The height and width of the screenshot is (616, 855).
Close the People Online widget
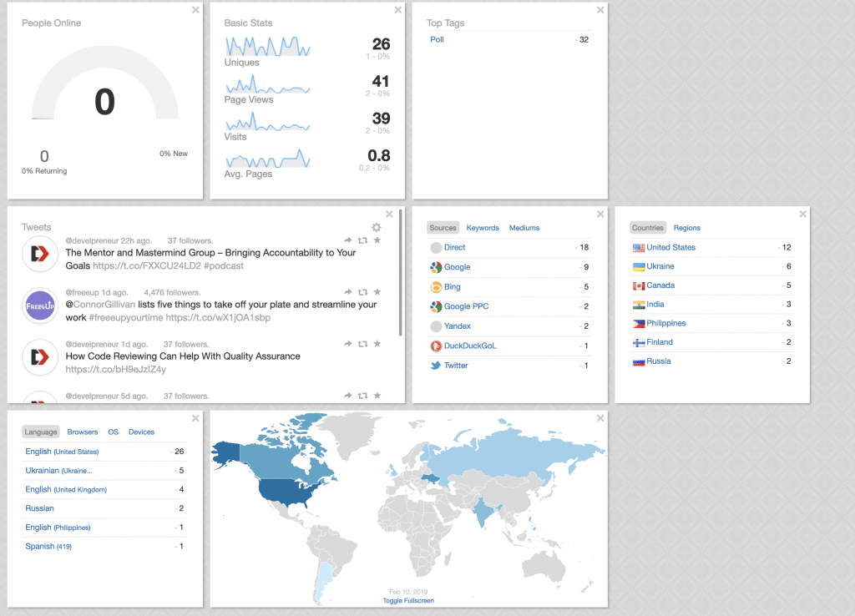tap(195, 10)
